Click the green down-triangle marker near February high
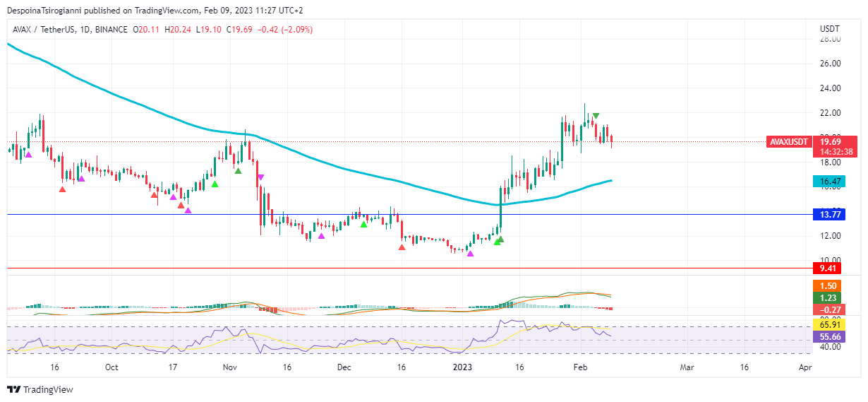The height and width of the screenshot is (402, 868). pos(596,116)
